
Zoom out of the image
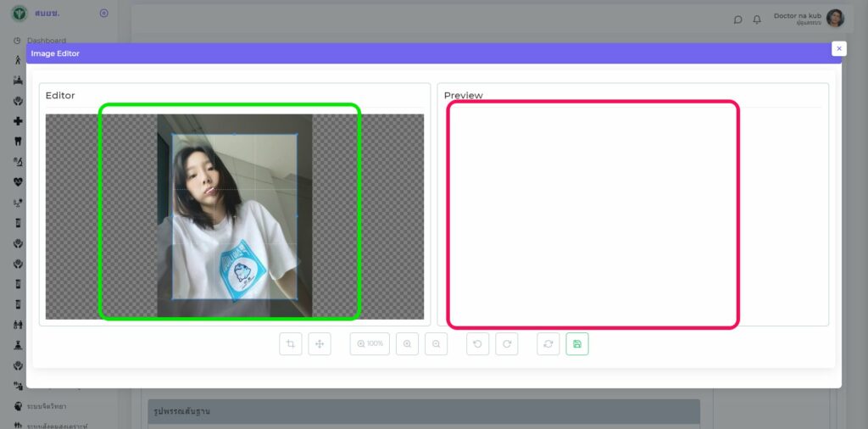click(436, 344)
